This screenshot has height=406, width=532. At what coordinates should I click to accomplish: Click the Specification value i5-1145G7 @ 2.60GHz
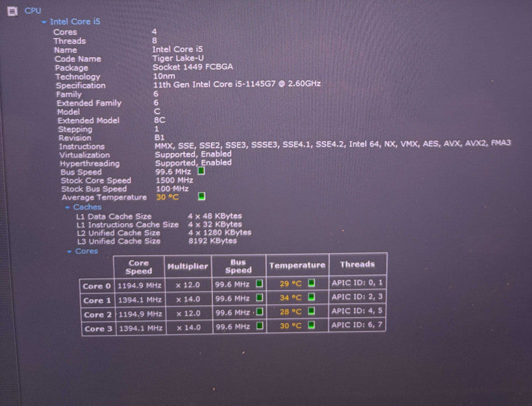click(x=237, y=84)
